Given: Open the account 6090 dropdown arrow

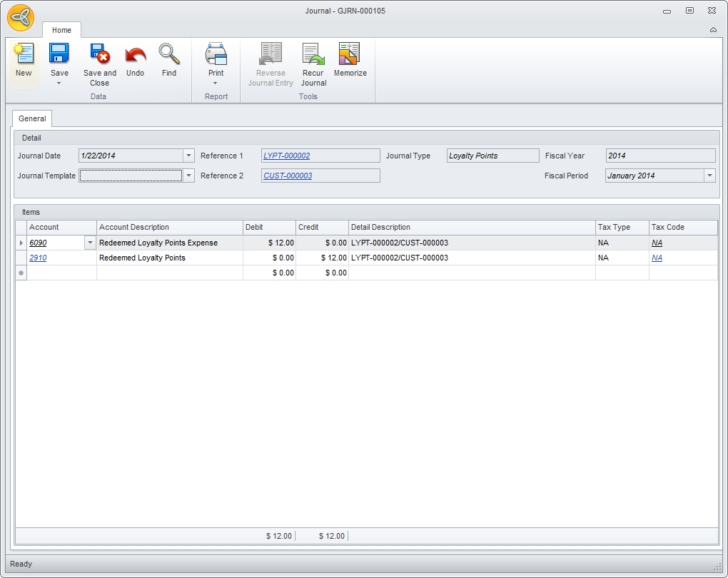Looking at the screenshot, I should coord(90,243).
